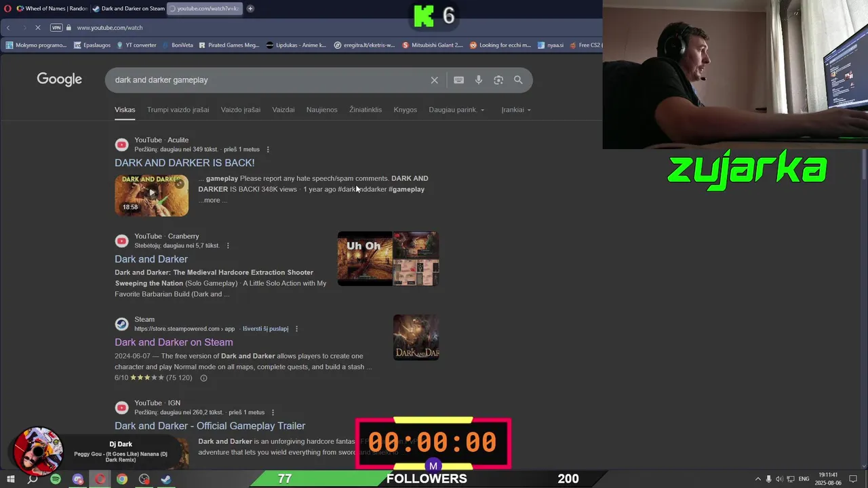Select the Naujienos filter
Screen dimensions: 868x488
321,110
